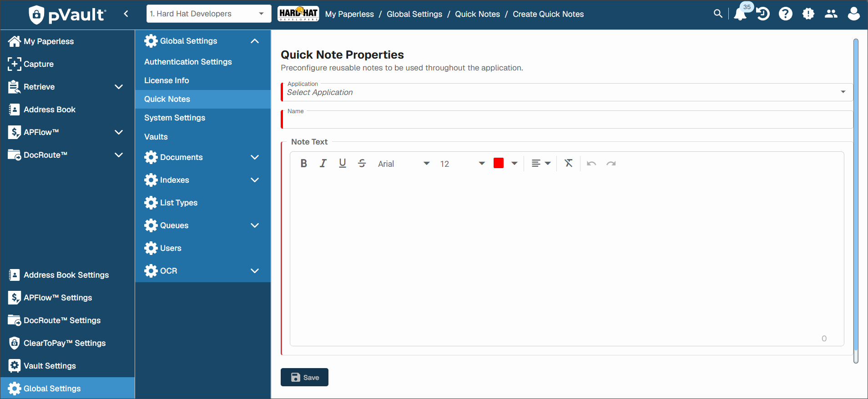Toggle bold formatting in note editor
The width and height of the screenshot is (868, 399).
tap(304, 164)
